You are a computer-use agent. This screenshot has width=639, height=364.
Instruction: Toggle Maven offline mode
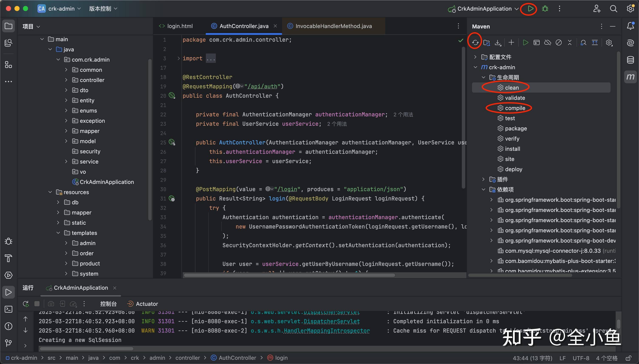coord(547,42)
